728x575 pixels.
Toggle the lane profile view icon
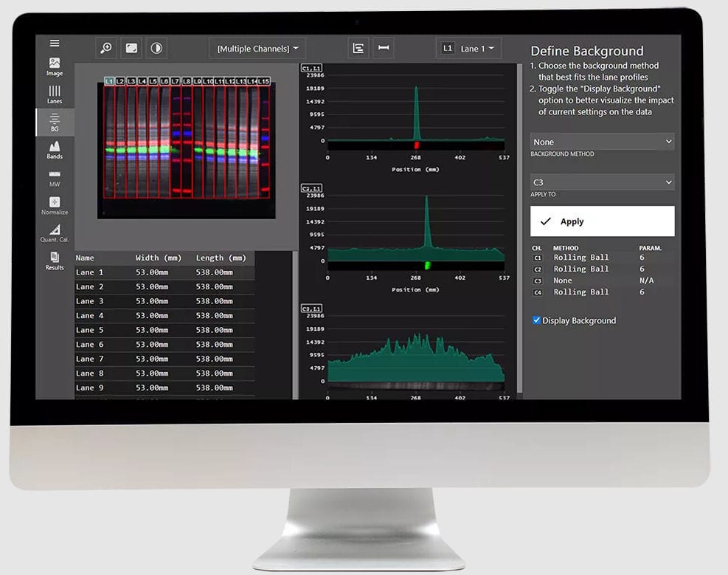pyautogui.click(x=358, y=47)
